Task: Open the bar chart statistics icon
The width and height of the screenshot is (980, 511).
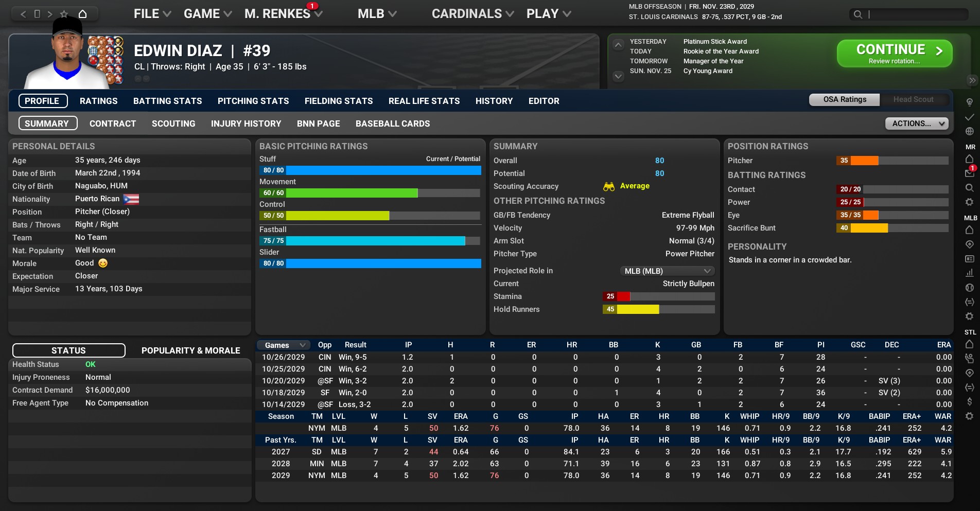Action: (x=969, y=273)
